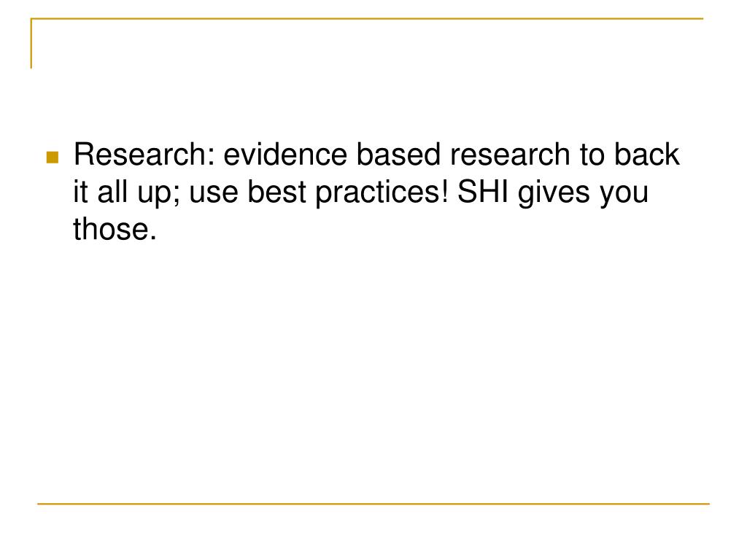Click the word "gives" in the second line
The height and width of the screenshot is (560, 747).
pos(554,194)
